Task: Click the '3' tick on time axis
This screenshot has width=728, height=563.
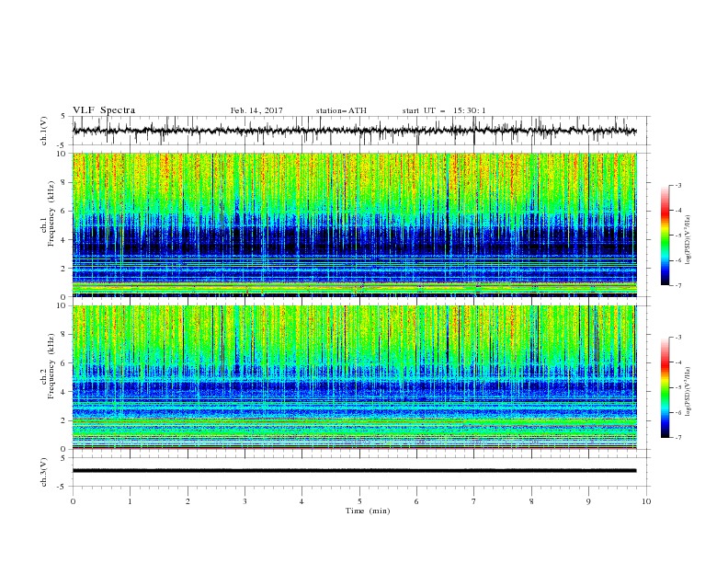Action: tap(245, 501)
